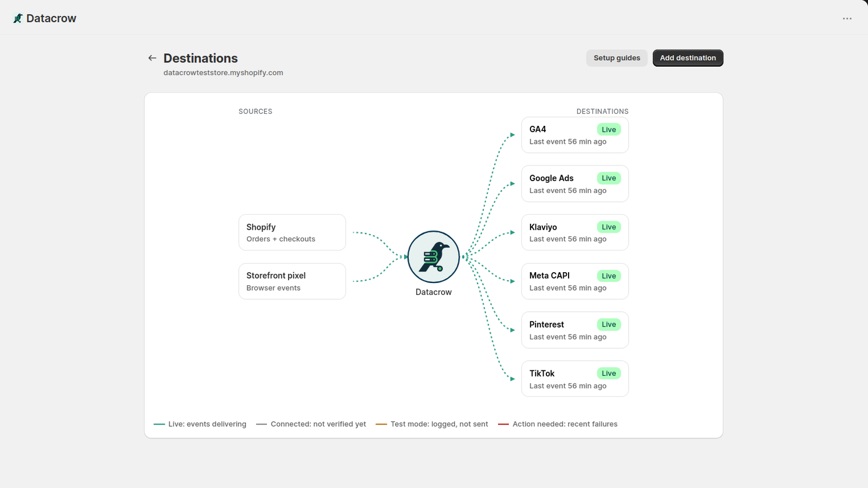Open the Klaviyo destination card

tap(575, 233)
